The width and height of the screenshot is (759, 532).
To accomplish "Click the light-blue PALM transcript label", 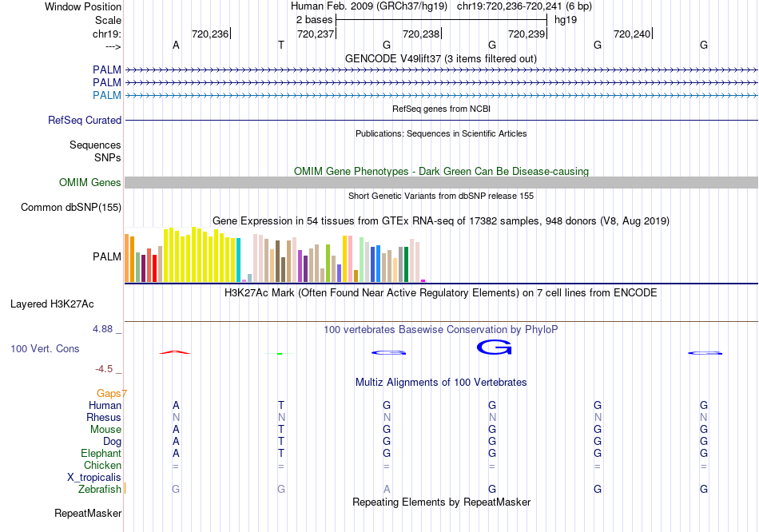I will point(107,95).
